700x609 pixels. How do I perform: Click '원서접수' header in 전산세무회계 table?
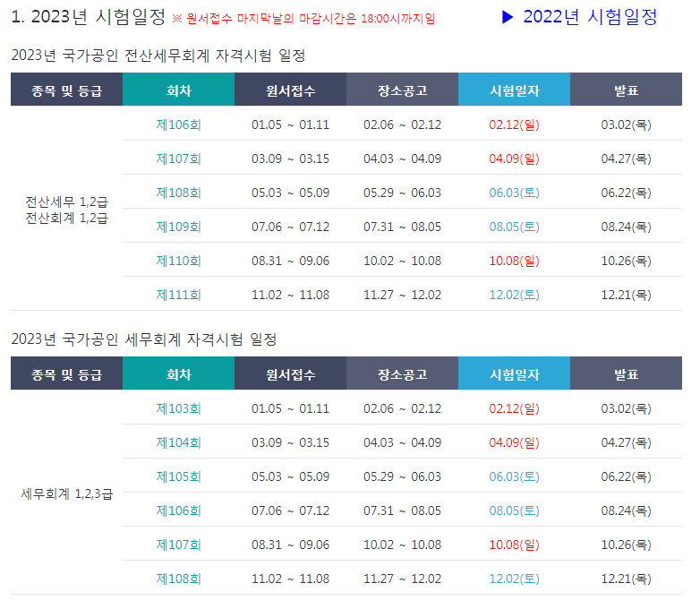point(291,90)
